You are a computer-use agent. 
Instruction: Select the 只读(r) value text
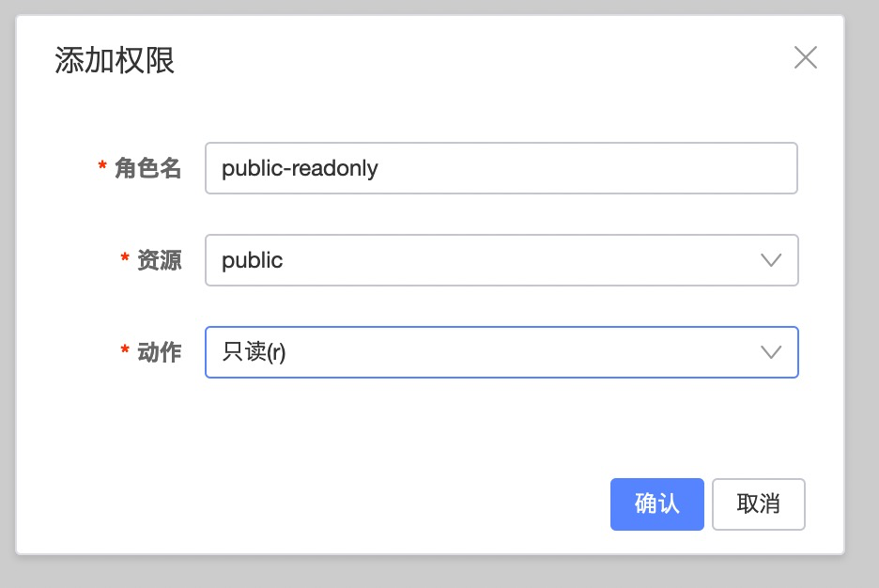254,352
